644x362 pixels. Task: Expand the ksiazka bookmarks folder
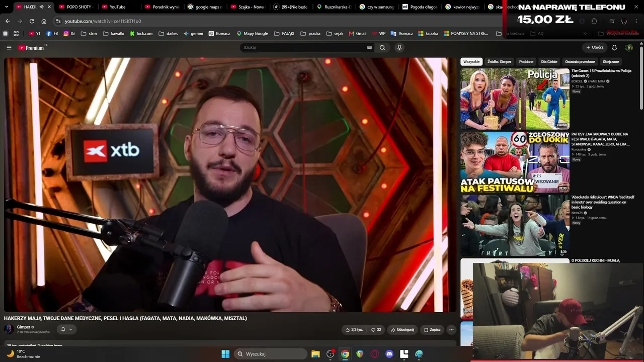[429, 34]
